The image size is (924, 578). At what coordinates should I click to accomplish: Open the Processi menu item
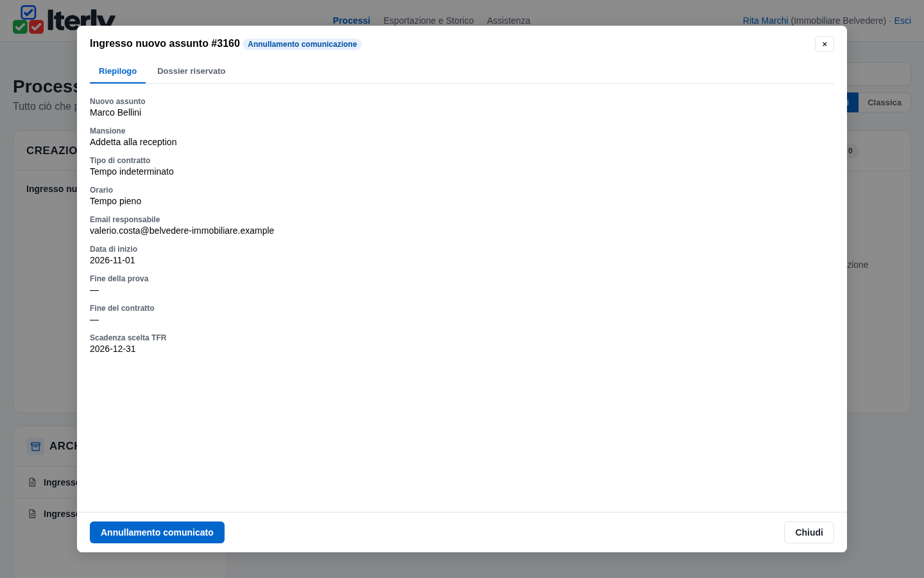352,21
